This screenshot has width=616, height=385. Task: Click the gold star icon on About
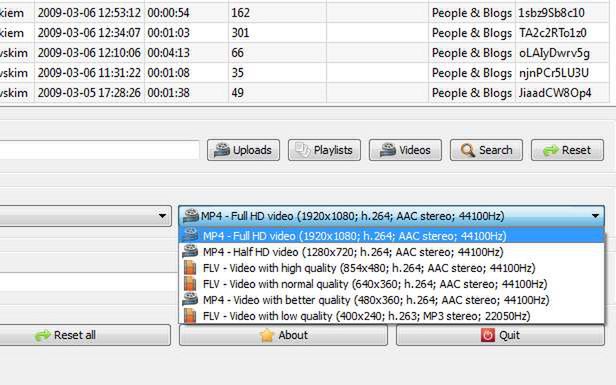(x=267, y=335)
